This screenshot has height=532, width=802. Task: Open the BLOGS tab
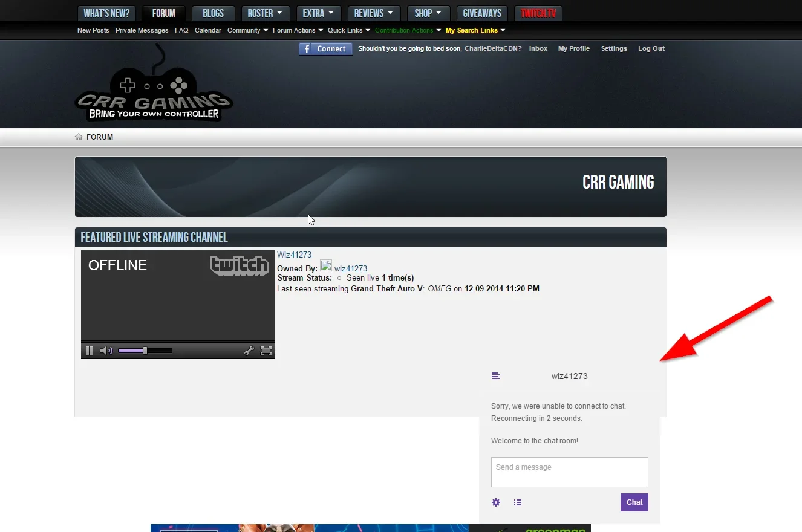[x=213, y=13]
